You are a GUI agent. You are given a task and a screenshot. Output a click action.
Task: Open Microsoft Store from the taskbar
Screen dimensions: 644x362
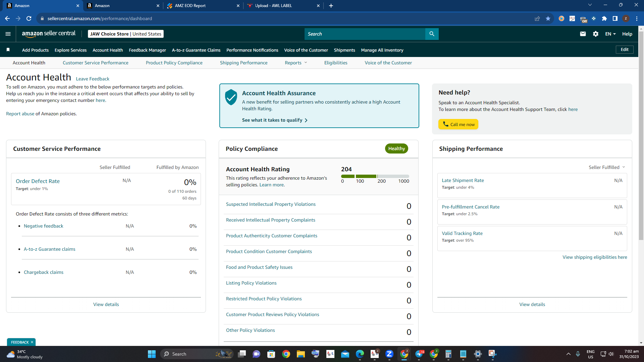tap(271, 354)
